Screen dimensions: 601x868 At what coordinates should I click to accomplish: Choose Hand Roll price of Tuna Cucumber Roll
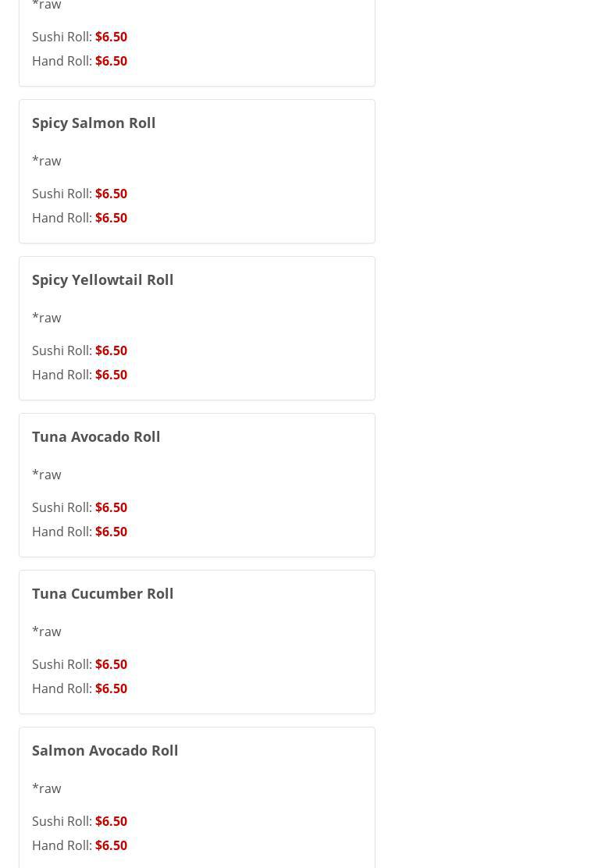(111, 688)
